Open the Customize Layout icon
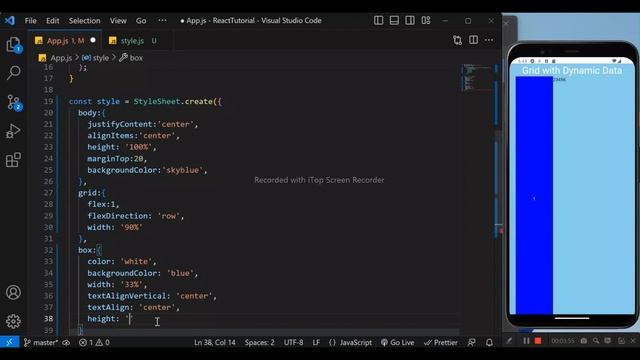This screenshot has width=640, height=360. 426,20
